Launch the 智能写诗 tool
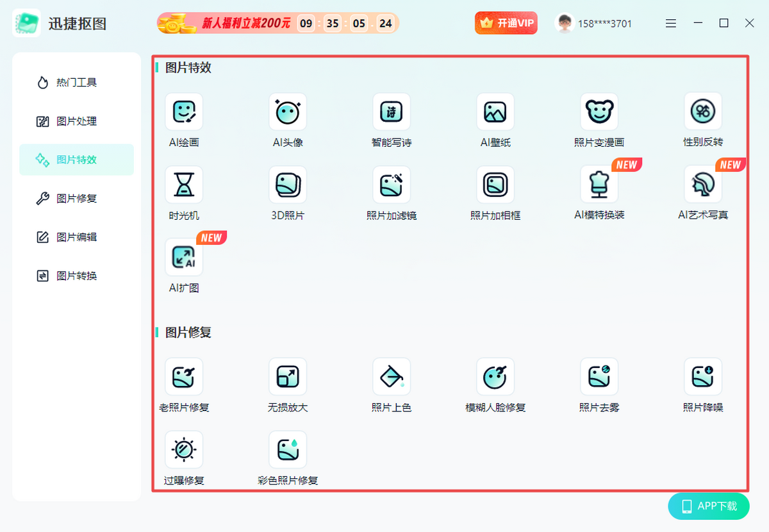 (392, 112)
